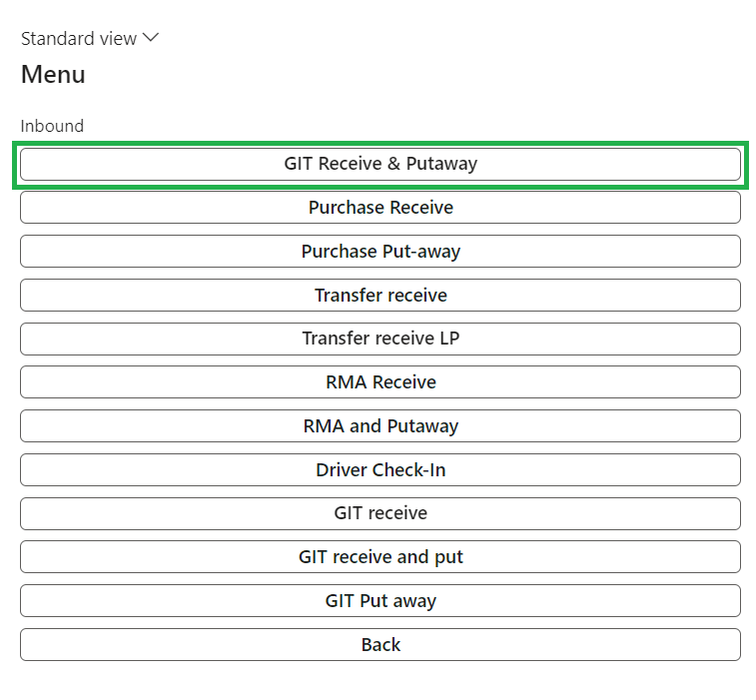Begin license plate transfer receiving
Viewport: 756px width, 700px height.
(379, 339)
